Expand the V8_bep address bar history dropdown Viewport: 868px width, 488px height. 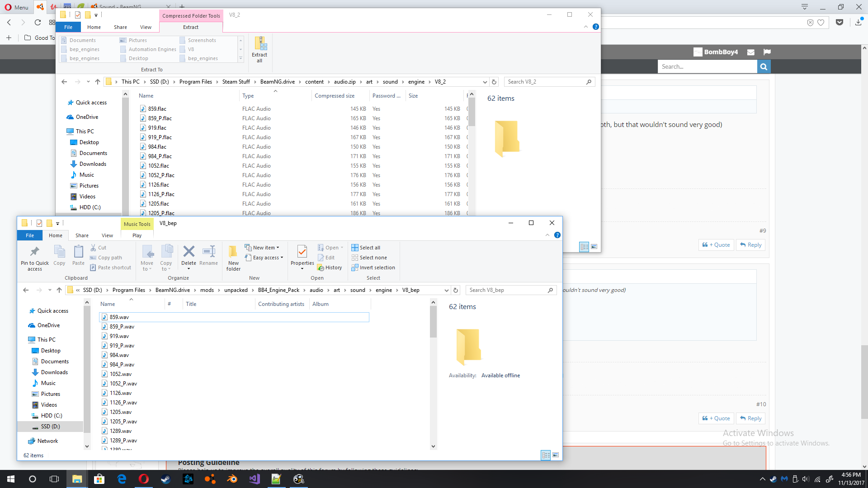[x=447, y=290]
